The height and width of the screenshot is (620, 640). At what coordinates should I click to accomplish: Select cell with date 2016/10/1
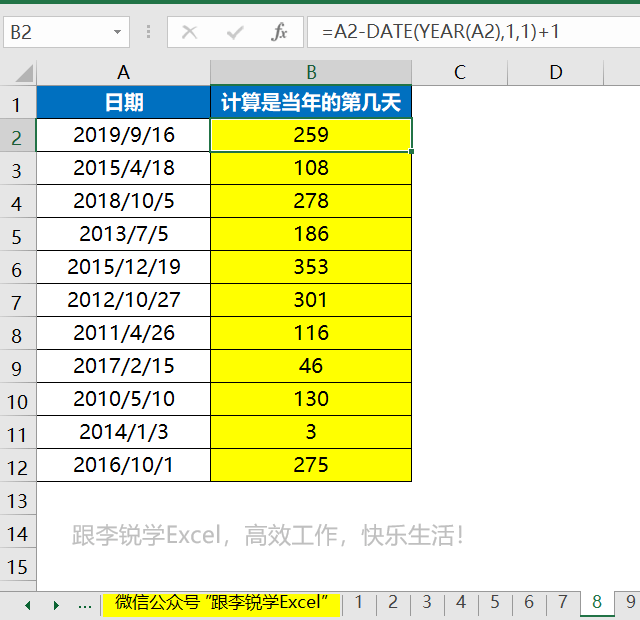tap(123, 465)
